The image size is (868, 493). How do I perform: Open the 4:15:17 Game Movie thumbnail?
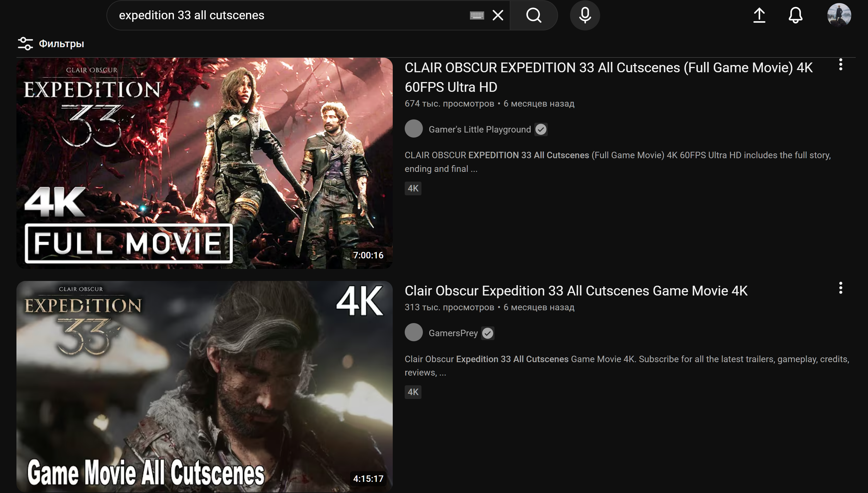point(204,386)
